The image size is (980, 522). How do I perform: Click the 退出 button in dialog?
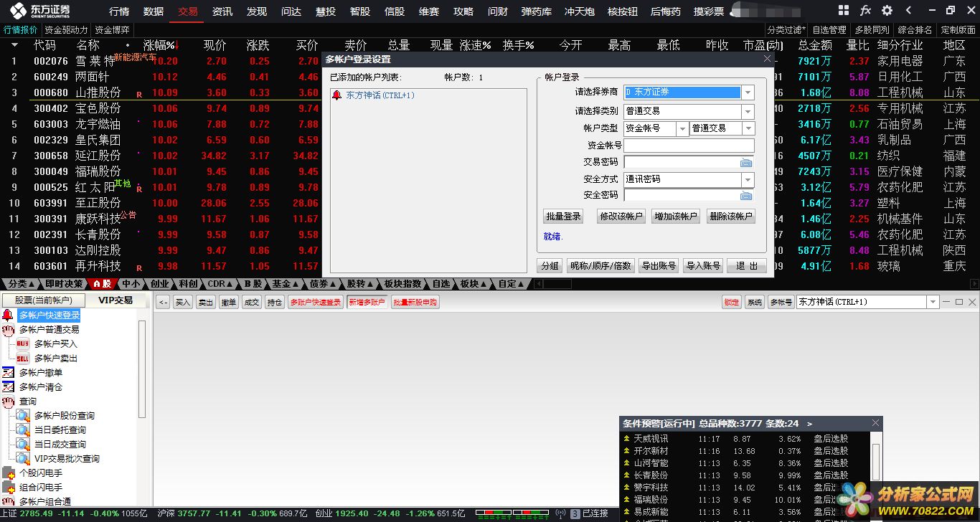click(x=746, y=266)
